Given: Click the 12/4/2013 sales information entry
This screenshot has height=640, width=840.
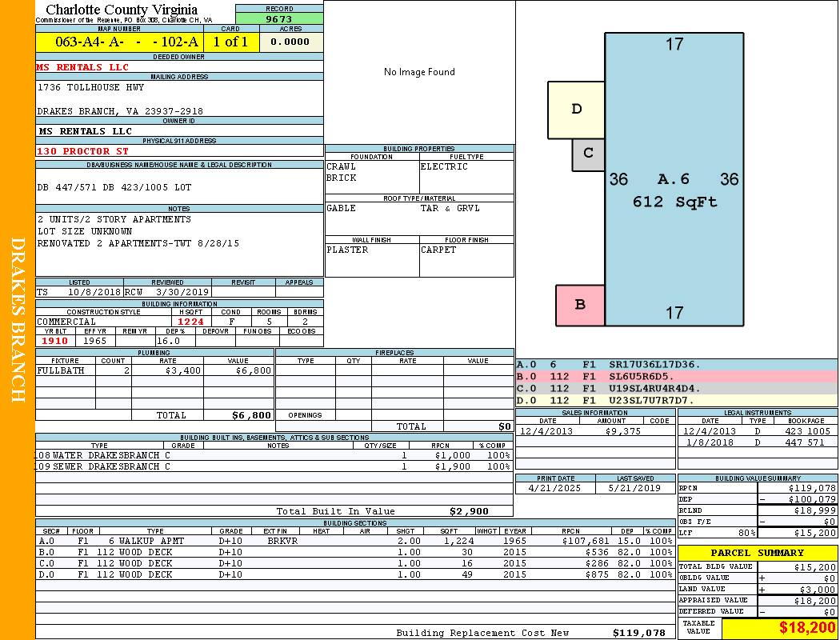Looking at the screenshot, I should pyautogui.click(x=595, y=431).
